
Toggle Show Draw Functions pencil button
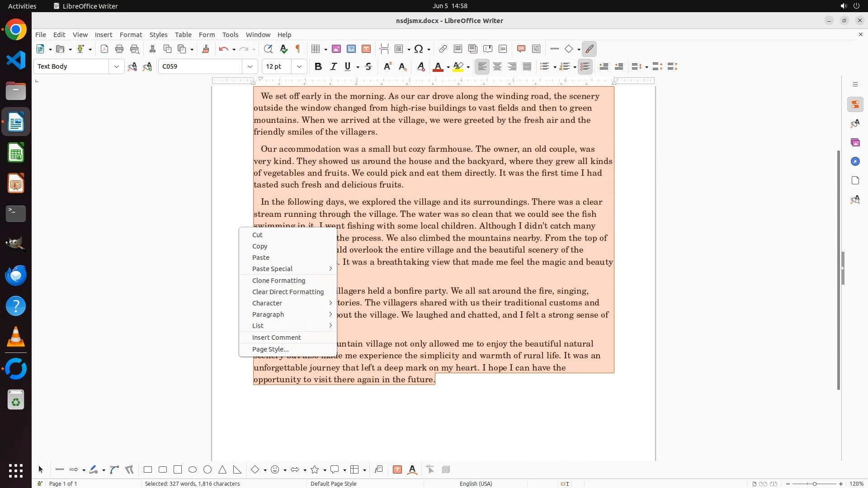pyautogui.click(x=589, y=49)
